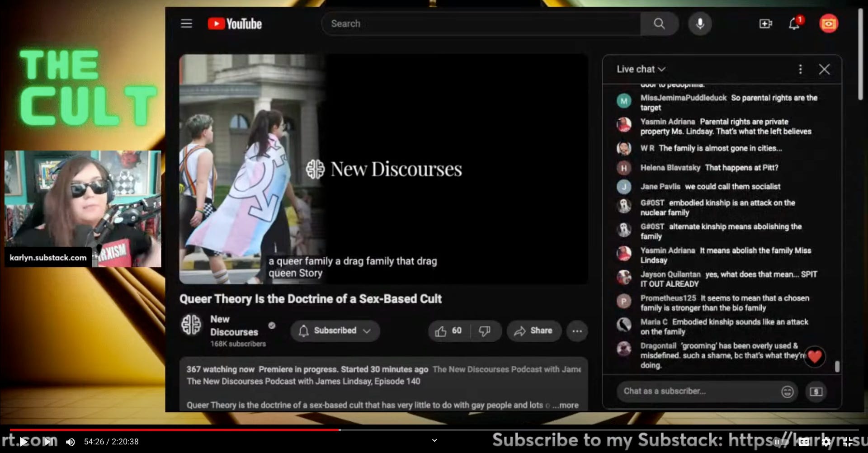This screenshot has width=868, height=453.
Task: Click Helena Blavatsky's chat name
Action: click(670, 168)
